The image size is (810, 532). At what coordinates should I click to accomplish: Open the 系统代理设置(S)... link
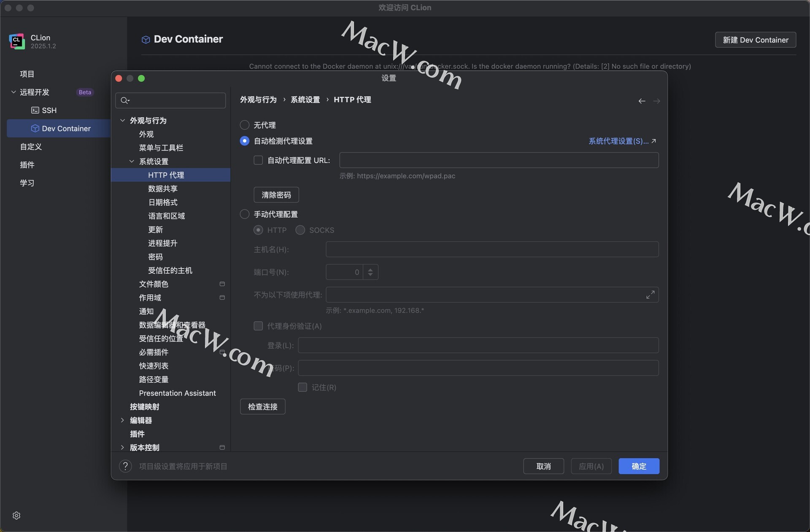coord(622,141)
